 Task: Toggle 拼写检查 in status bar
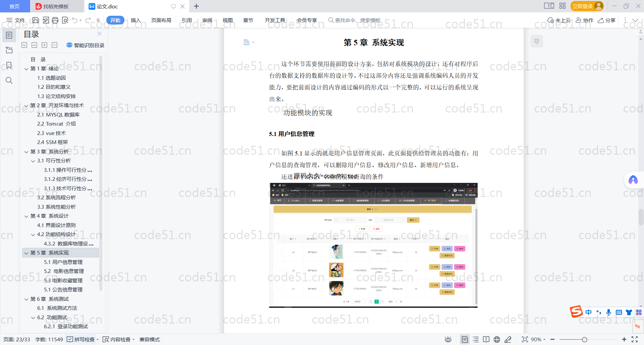(x=83, y=339)
